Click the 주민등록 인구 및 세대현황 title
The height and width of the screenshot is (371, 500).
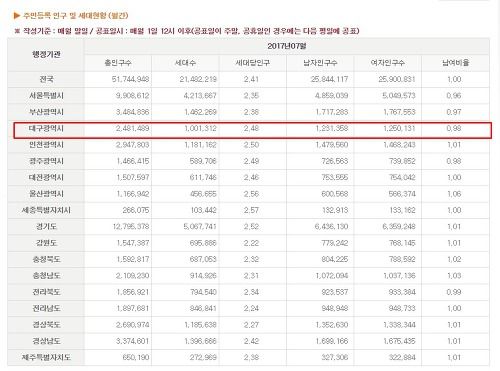75,16
